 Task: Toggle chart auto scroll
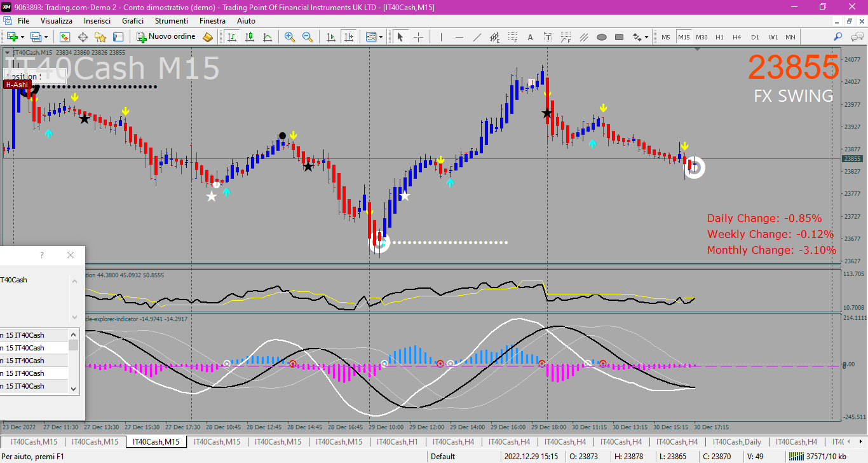[x=330, y=37]
